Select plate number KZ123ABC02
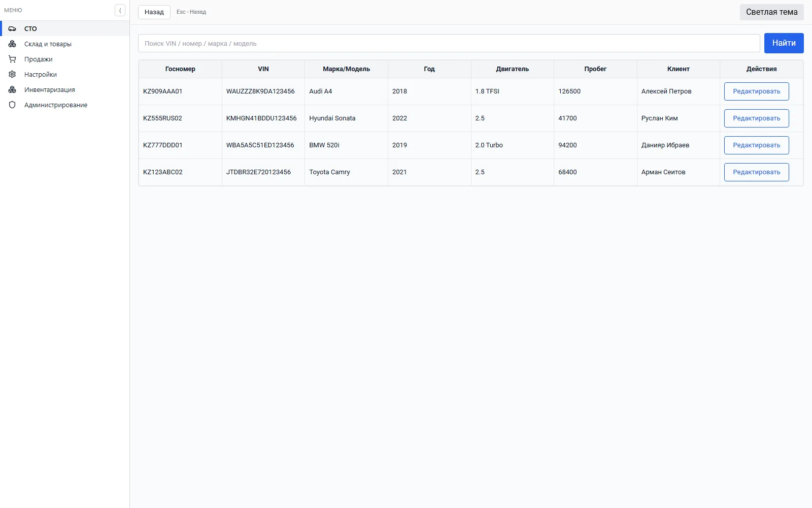 pos(162,172)
